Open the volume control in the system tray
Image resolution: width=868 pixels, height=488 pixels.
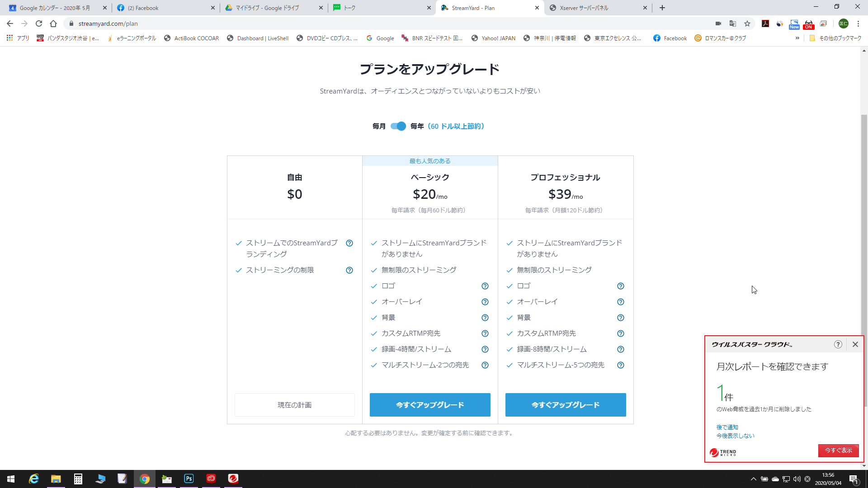(797, 479)
